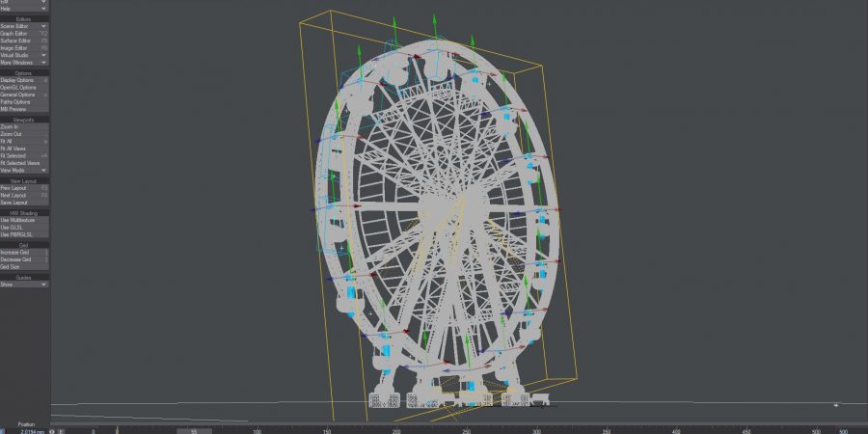Expand the Virtual Studio dropdown

(x=23, y=55)
